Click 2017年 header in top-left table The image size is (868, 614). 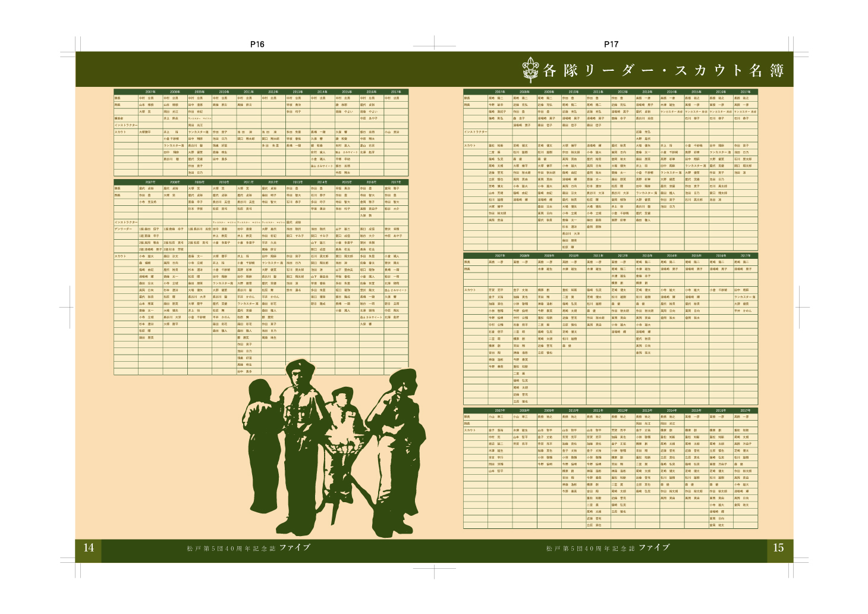point(396,92)
